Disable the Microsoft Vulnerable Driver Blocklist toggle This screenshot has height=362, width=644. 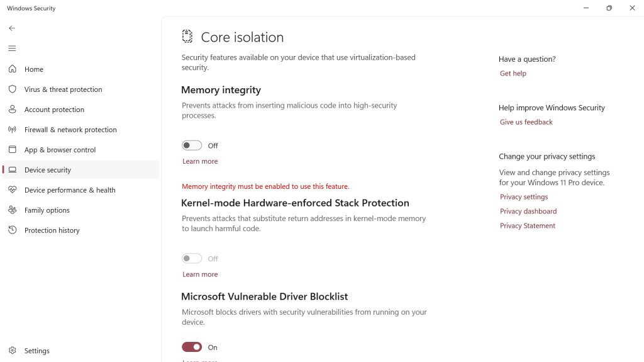coord(192,347)
